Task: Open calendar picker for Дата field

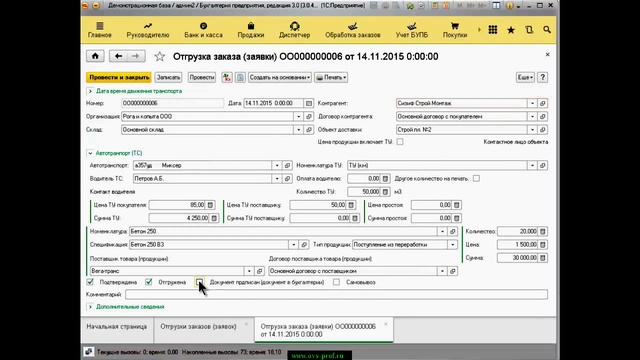Action: [x=309, y=103]
